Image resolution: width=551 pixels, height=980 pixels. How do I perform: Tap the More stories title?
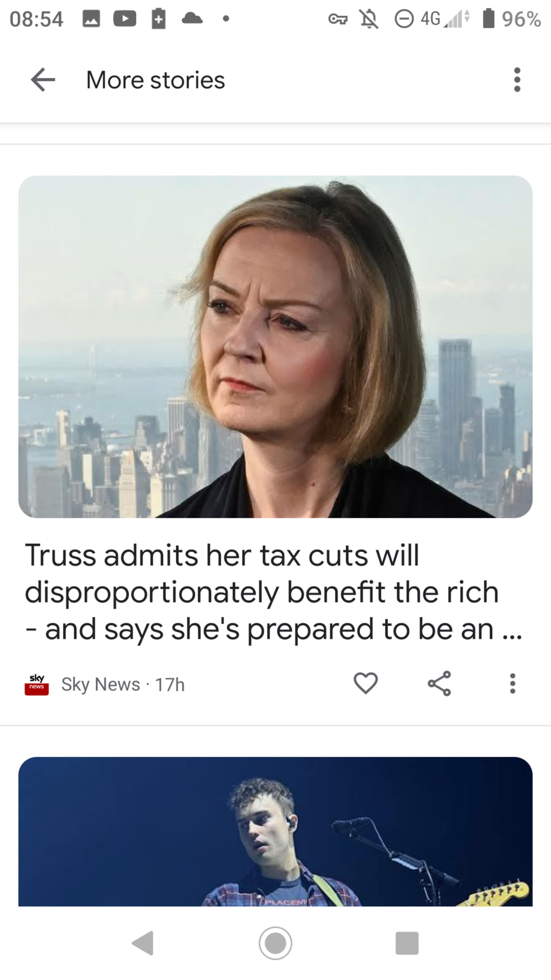[x=156, y=80]
